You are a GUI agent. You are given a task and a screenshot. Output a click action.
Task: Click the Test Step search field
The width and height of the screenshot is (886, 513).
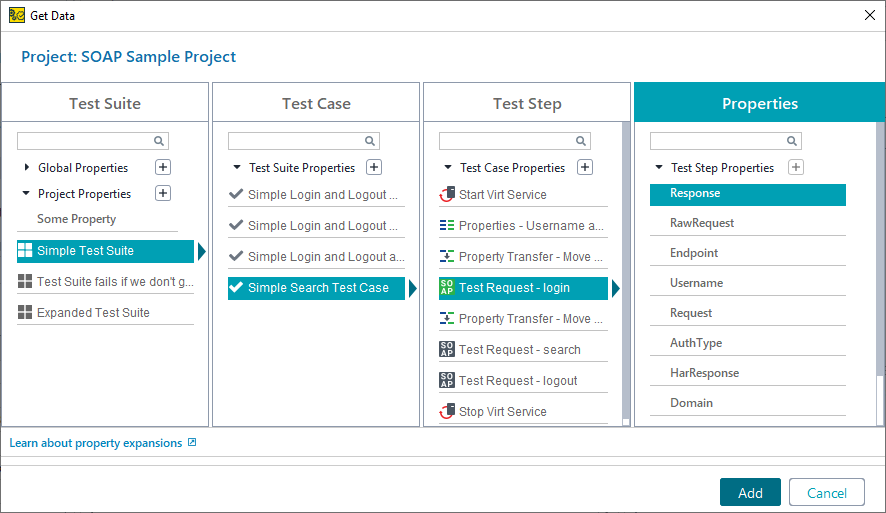(x=515, y=141)
